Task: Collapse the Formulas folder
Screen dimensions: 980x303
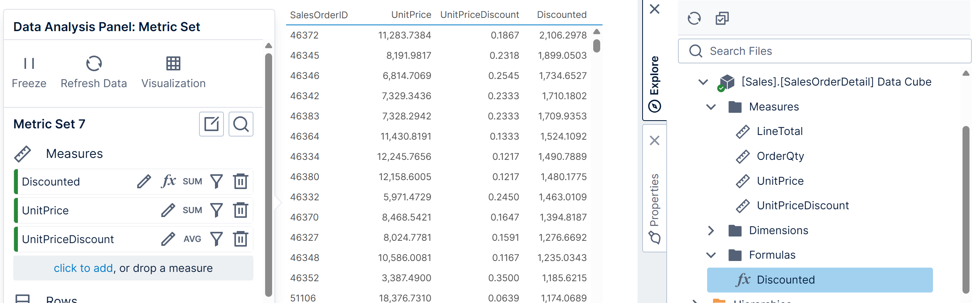Action: 711,255
